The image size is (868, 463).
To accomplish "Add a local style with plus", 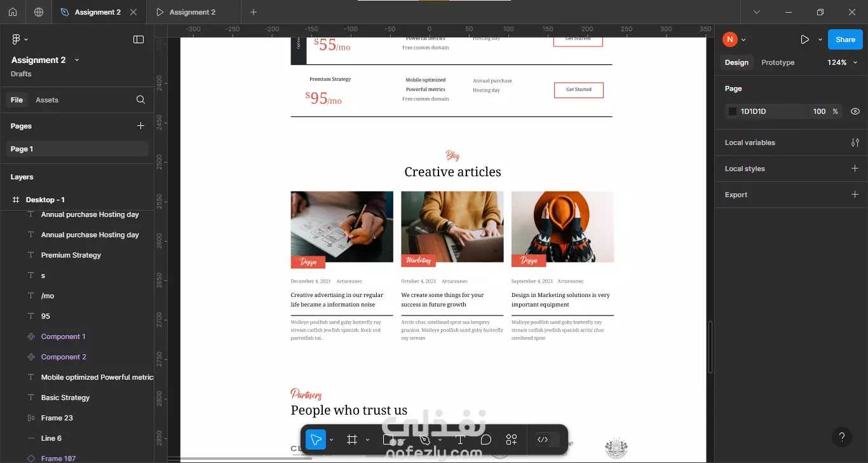I will point(855,169).
